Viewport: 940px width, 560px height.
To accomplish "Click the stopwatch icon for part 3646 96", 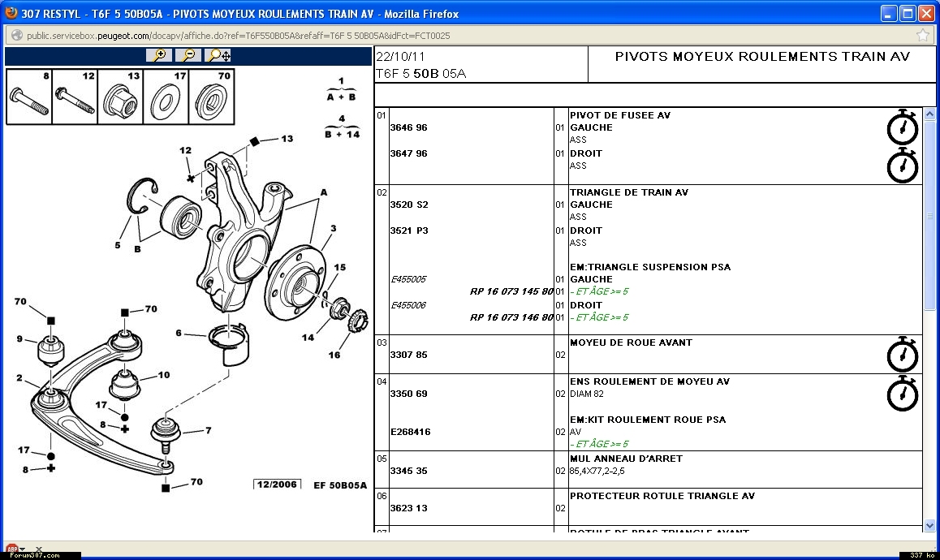I will coord(902,127).
